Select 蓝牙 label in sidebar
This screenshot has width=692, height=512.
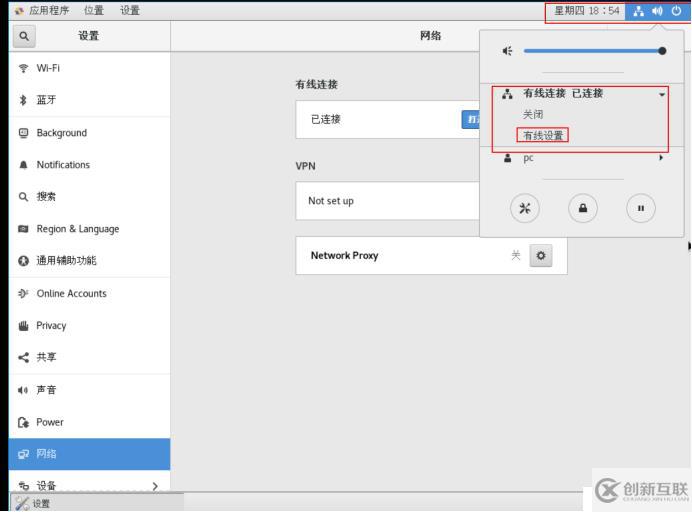coord(46,100)
